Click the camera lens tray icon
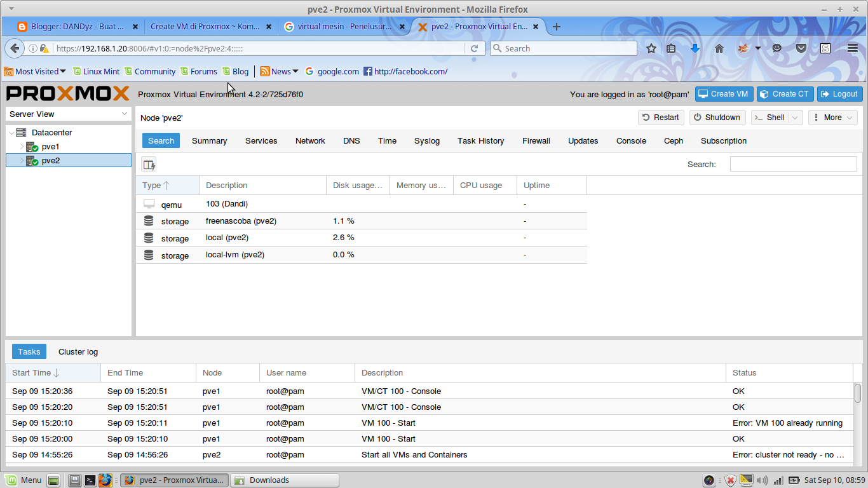 click(x=709, y=480)
